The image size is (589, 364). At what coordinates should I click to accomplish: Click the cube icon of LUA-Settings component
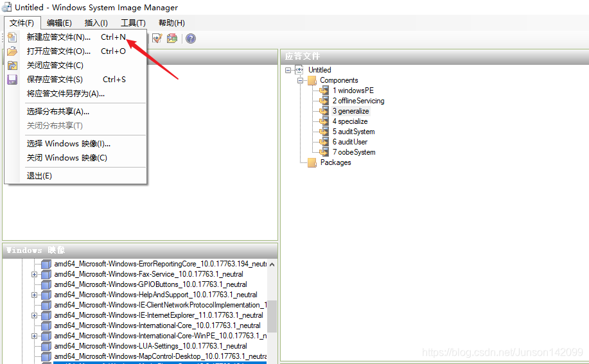tap(46, 346)
